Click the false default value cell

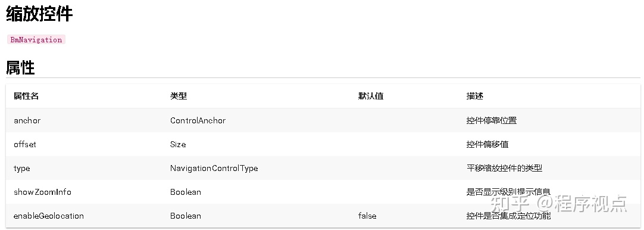[x=367, y=216]
